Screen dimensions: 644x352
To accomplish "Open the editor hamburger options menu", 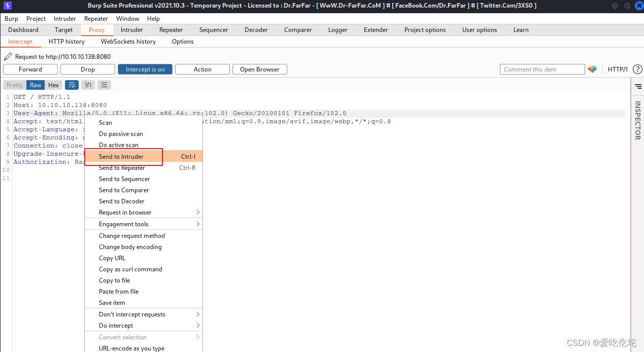I will (x=104, y=85).
